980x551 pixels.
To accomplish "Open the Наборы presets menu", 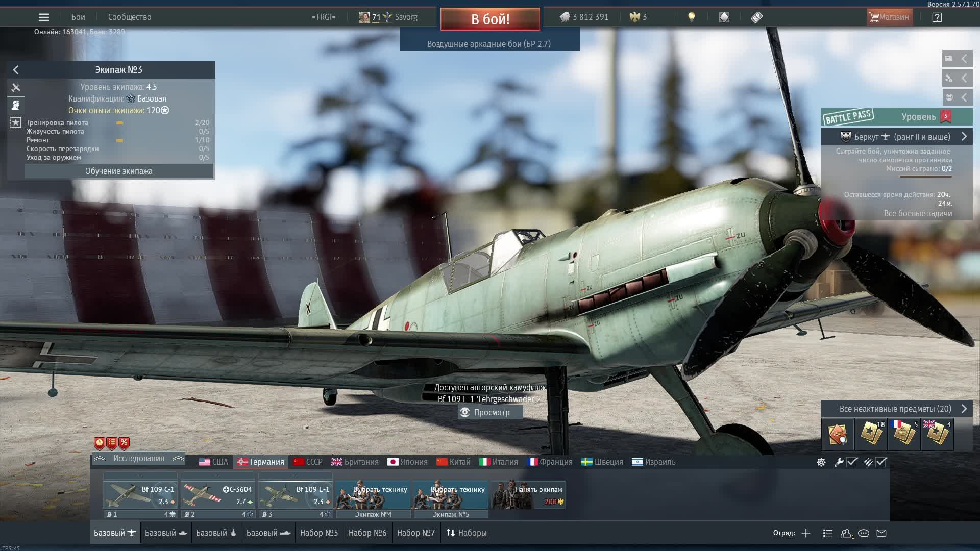I will coord(466,533).
